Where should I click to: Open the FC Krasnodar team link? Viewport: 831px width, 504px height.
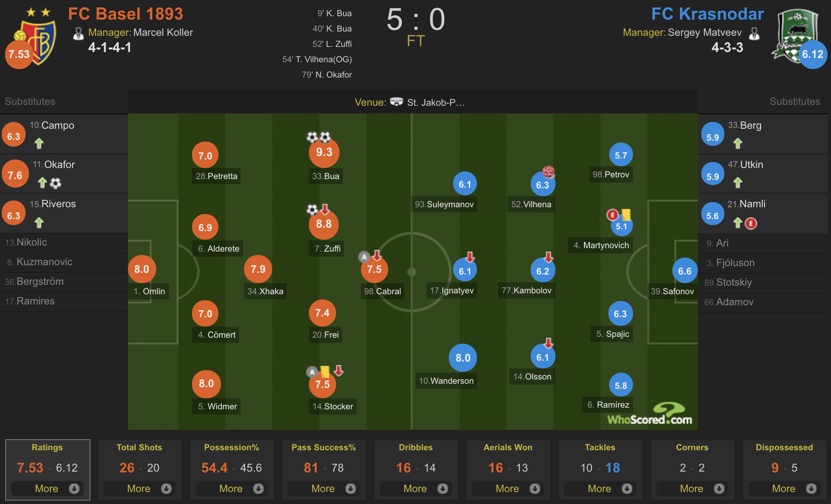[x=707, y=14]
